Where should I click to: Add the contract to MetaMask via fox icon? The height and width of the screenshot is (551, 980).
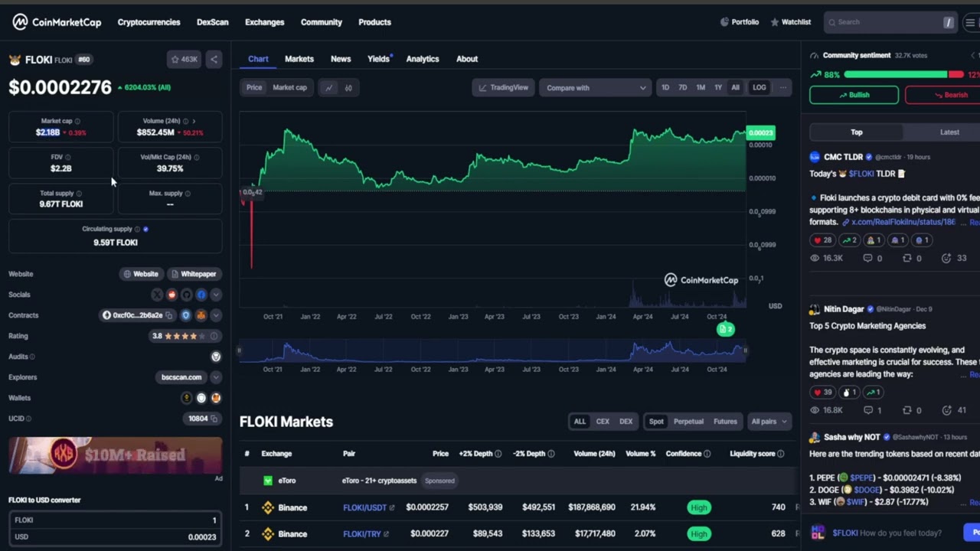coord(201,315)
